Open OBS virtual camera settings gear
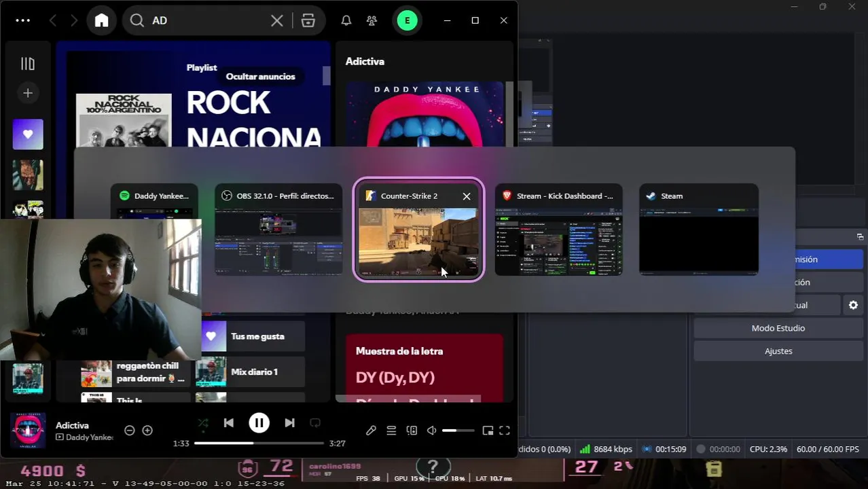The image size is (868, 489). (854, 306)
